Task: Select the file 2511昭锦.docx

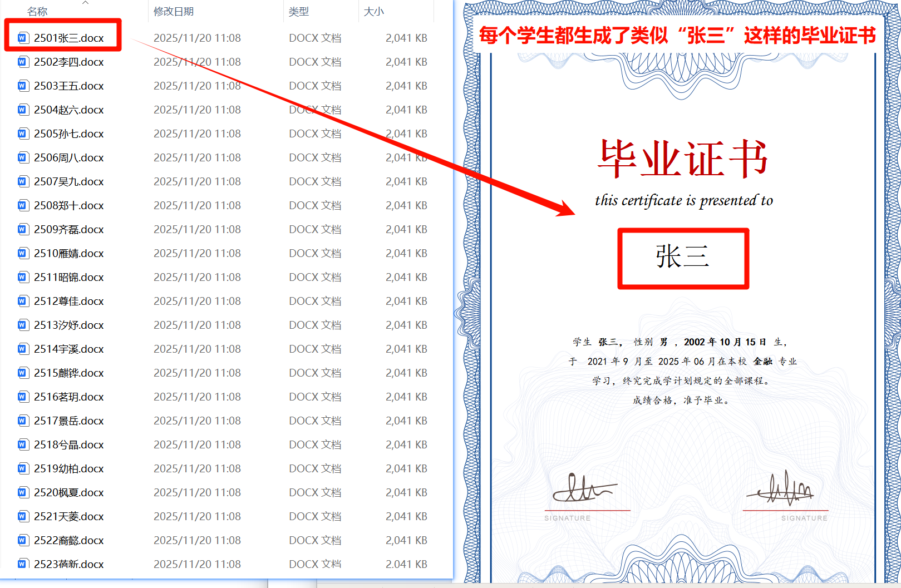Action: 67,277
